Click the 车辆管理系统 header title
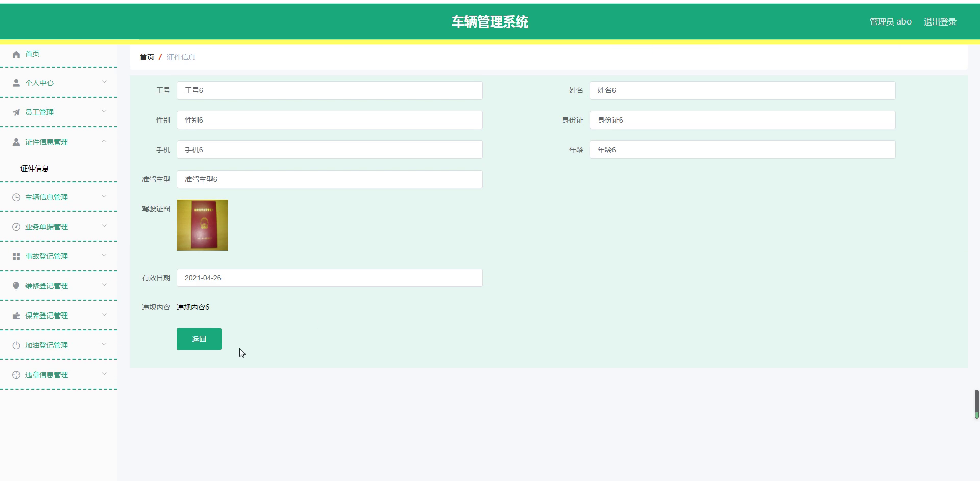Image resolution: width=980 pixels, height=481 pixels. coord(490,22)
